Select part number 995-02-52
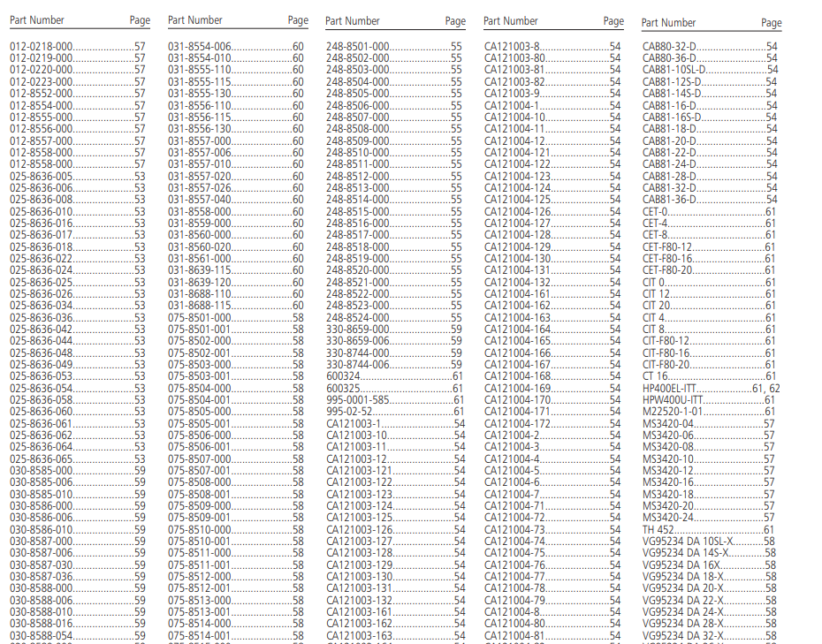 [x=346, y=412]
